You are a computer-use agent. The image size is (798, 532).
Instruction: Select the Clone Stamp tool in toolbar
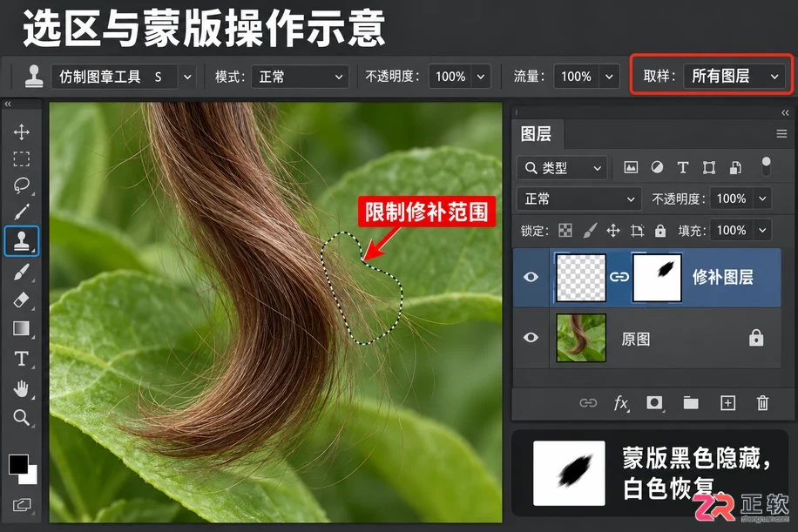pos(22,240)
